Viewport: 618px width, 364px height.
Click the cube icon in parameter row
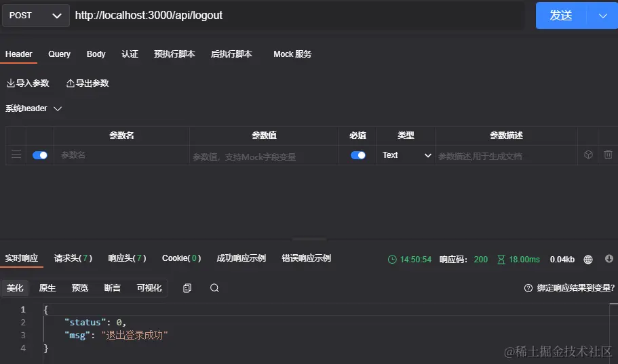click(x=588, y=155)
